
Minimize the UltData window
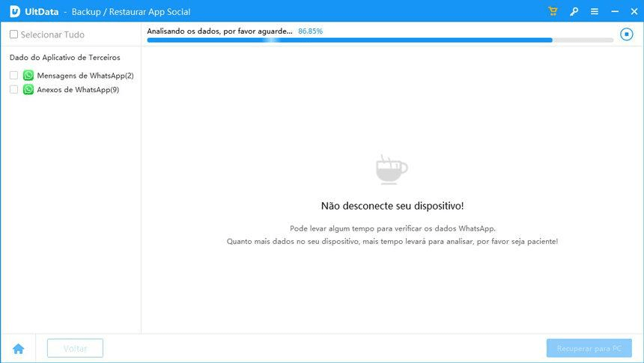tap(615, 11)
